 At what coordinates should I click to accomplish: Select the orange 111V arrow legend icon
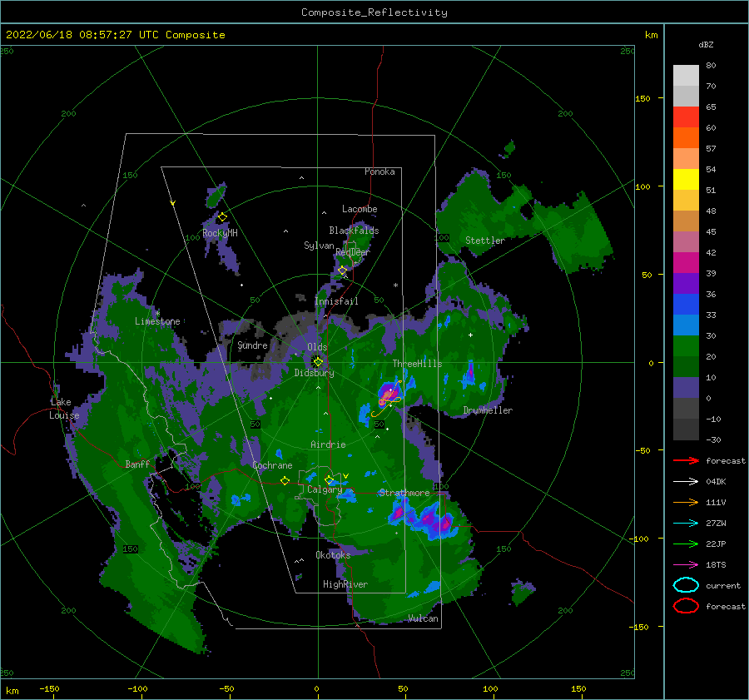[x=686, y=502]
